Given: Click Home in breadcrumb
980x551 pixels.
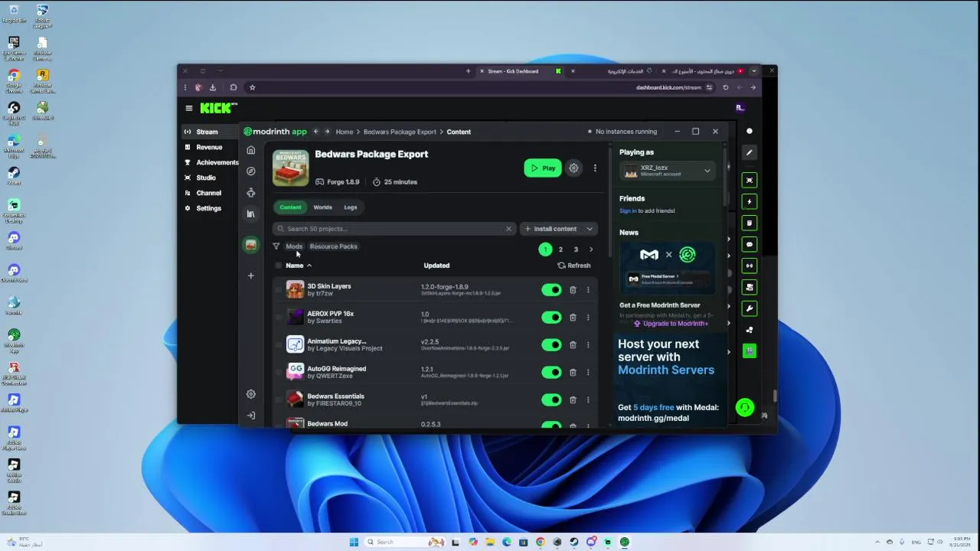Looking at the screenshot, I should (345, 132).
